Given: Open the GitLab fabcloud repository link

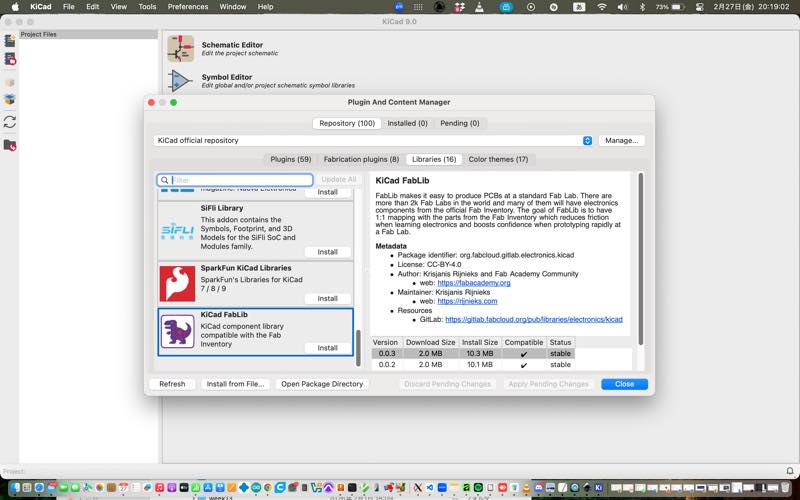Looking at the screenshot, I should click(534, 319).
